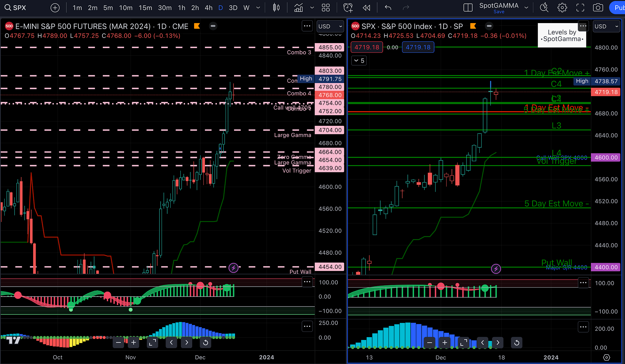625x364 pixels.
Task: Expand the collapsed indicator legend showing 5
Action: pyautogui.click(x=359, y=61)
